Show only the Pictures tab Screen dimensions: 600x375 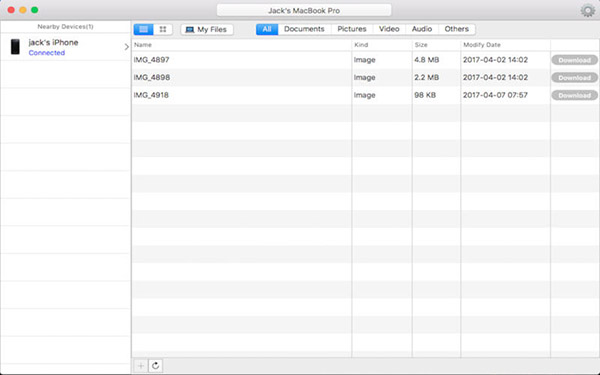coord(352,29)
